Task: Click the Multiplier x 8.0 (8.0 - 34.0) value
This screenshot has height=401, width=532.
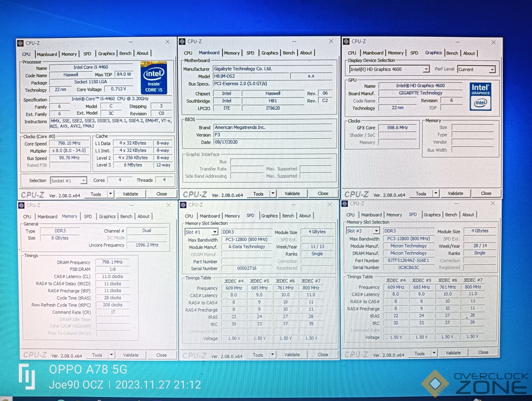Action: click(x=69, y=151)
